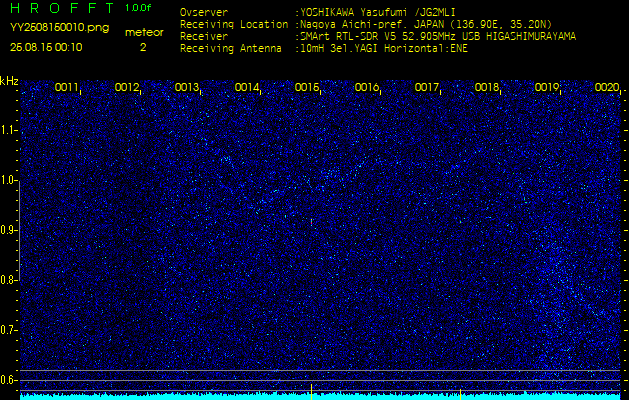Click the yellow meteor marker below 0015
Screen dimensions: 629x400
(311, 392)
